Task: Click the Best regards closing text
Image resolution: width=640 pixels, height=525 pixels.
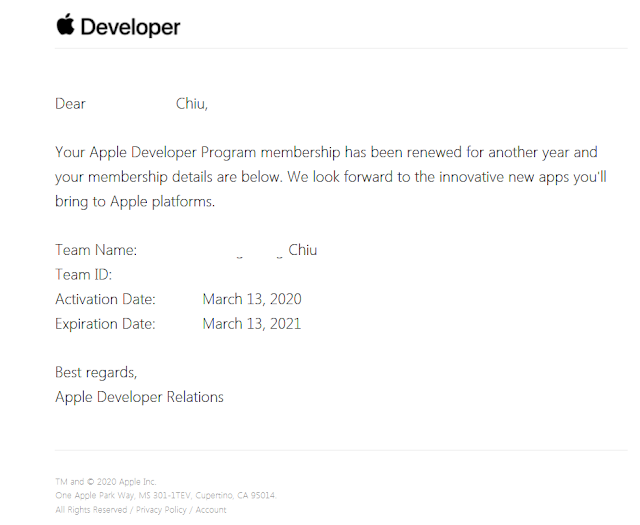Action: [x=96, y=372]
